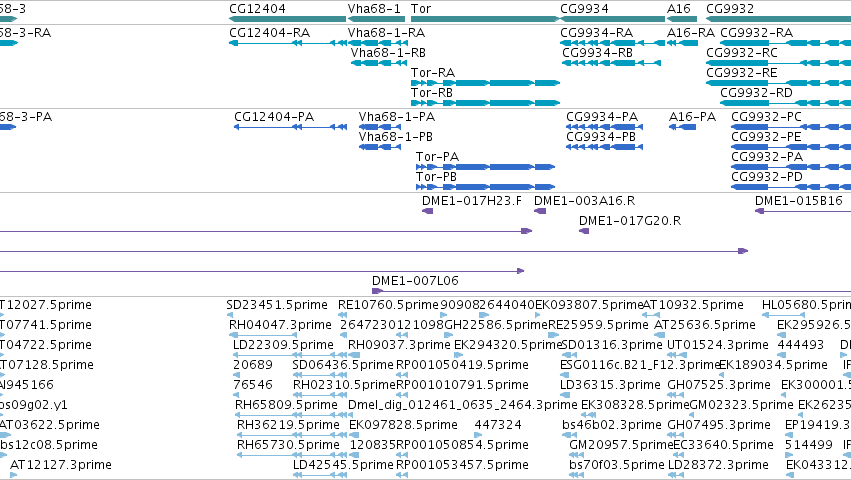
Task: Click the bs70f03.5prime EST label
Action: pos(617,465)
